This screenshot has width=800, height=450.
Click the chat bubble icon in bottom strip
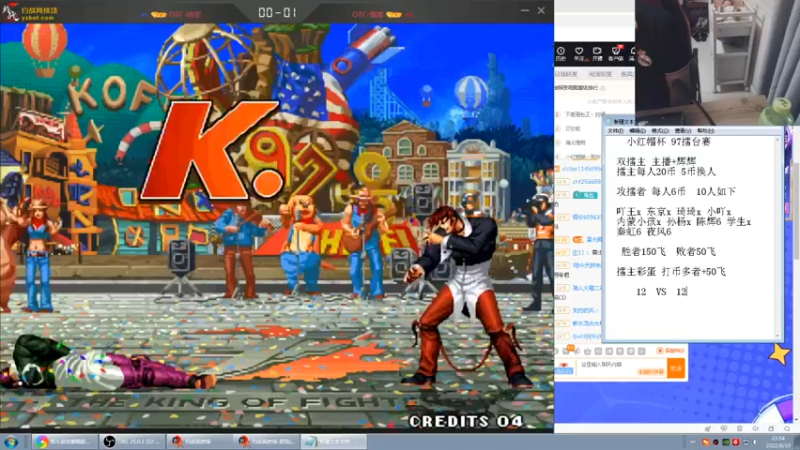tap(787, 429)
